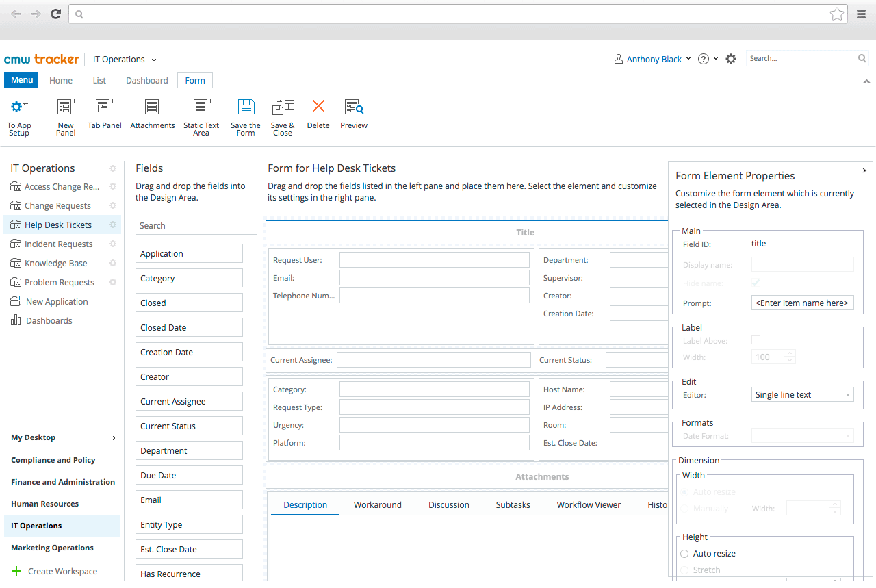This screenshot has width=876, height=588.
Task: Collapse the Form Element Properties panel
Action: tap(864, 170)
